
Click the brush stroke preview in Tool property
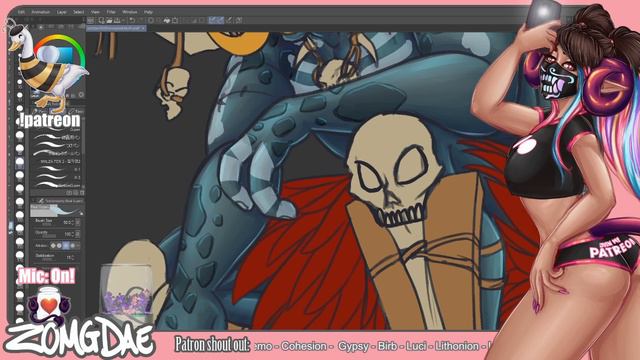point(57,210)
